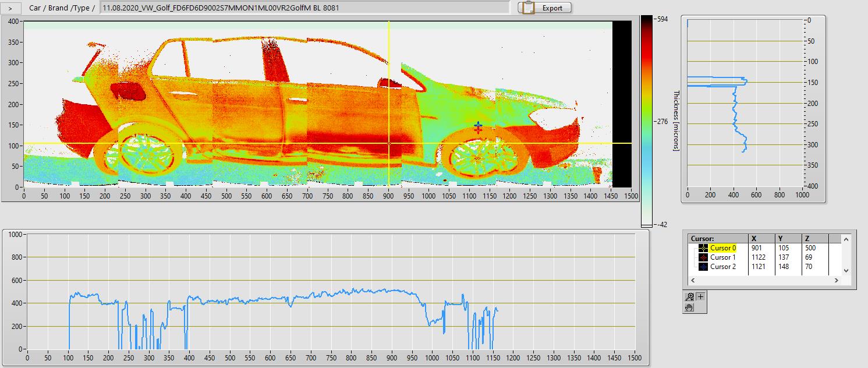
Task: Select the file path field with VW_Golf name
Action: tap(305, 8)
